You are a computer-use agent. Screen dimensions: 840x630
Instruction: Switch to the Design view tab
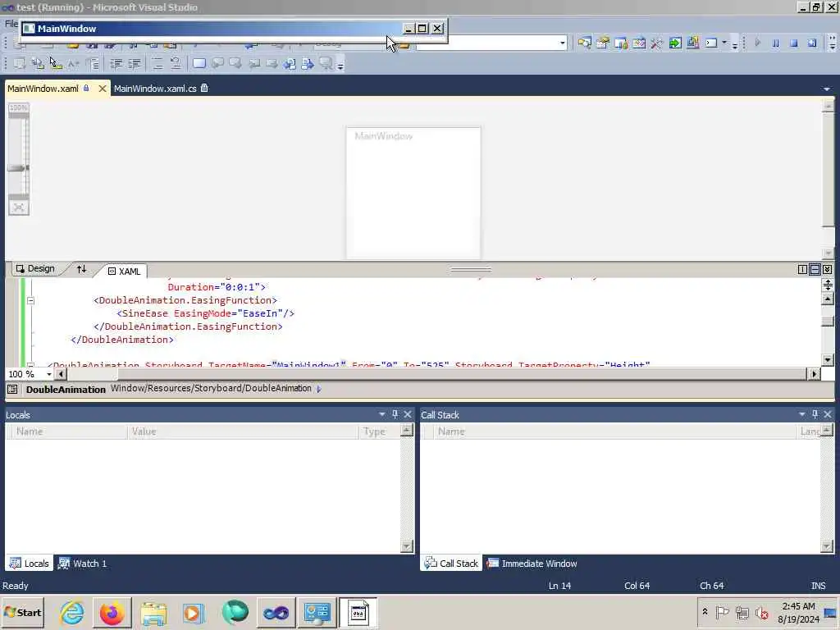(x=35, y=268)
